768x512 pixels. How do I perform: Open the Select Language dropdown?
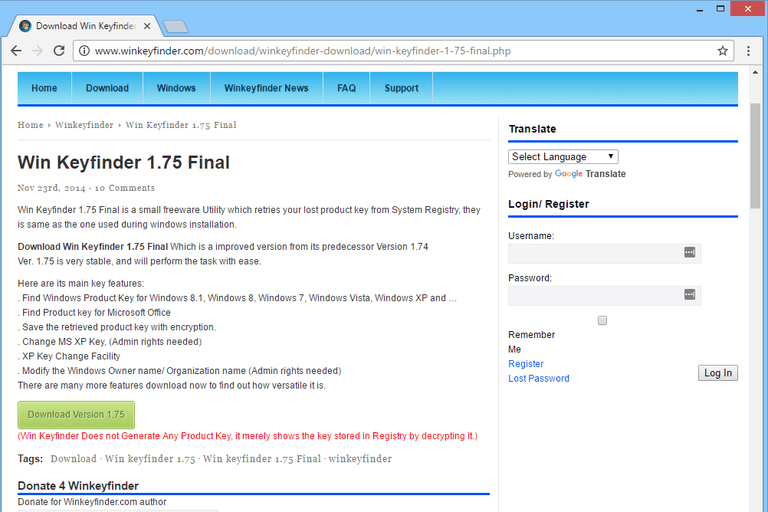563,157
